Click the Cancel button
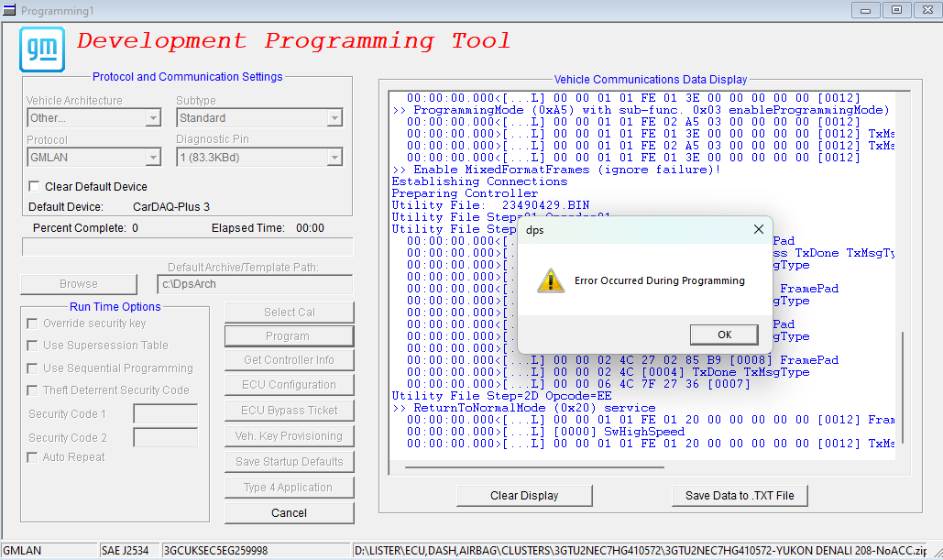This screenshot has width=943, height=560. click(290, 513)
